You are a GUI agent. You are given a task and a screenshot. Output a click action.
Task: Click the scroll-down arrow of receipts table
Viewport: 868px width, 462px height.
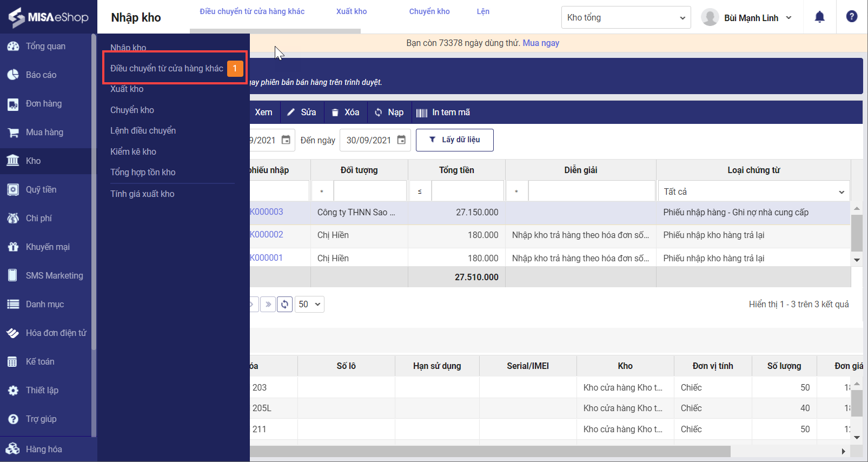857,260
